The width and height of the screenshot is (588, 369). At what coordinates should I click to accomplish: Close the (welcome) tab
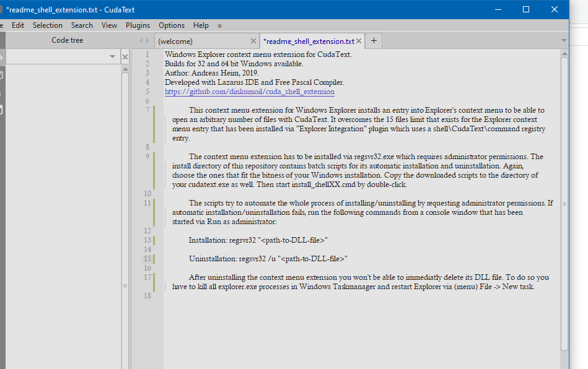(x=253, y=41)
